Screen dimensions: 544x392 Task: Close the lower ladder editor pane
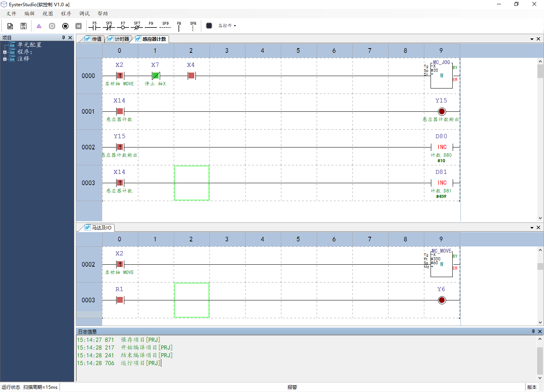point(539,227)
